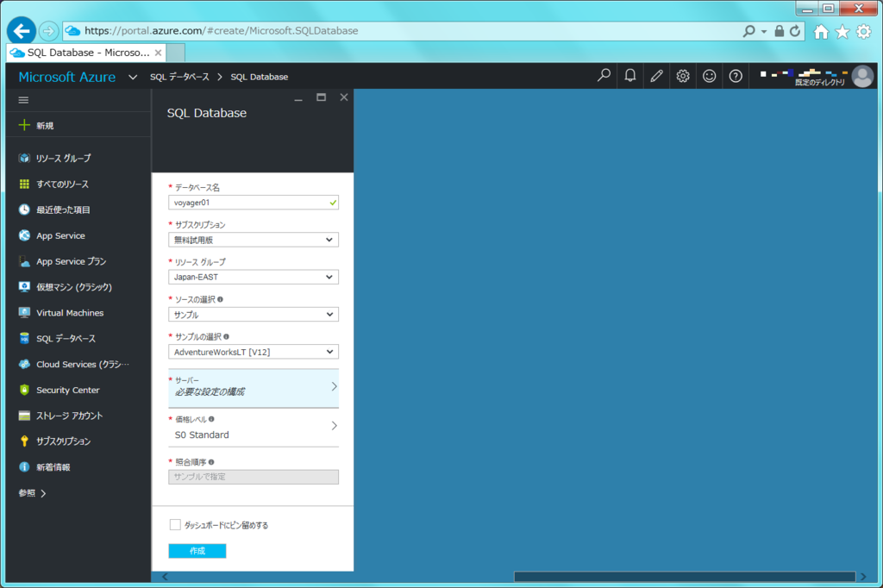Click the All resources grid icon
The height and width of the screenshot is (588, 883).
tap(24, 184)
